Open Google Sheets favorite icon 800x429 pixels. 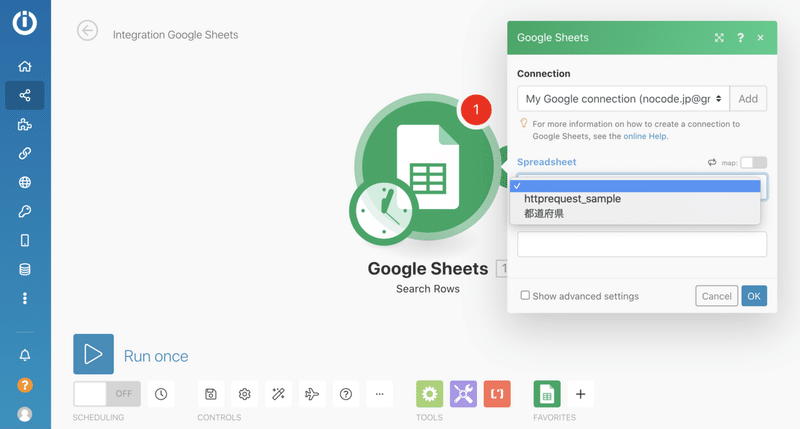pyautogui.click(x=547, y=394)
